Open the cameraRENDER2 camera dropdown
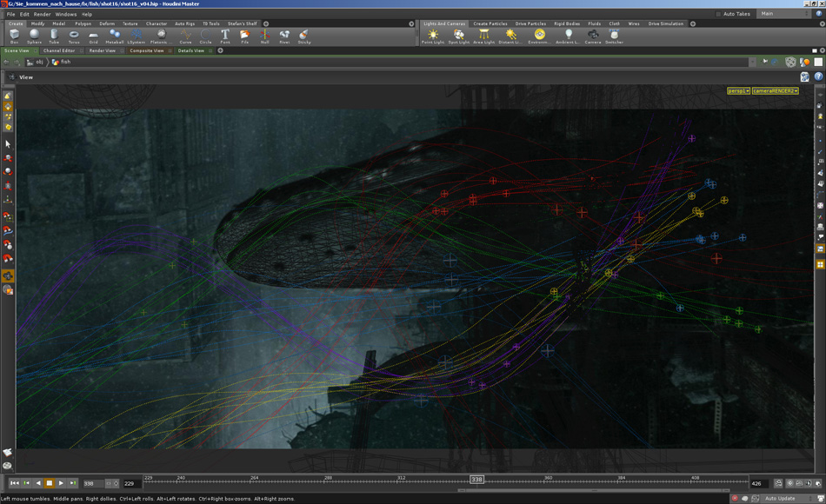The height and width of the screenshot is (504, 826). click(x=775, y=90)
